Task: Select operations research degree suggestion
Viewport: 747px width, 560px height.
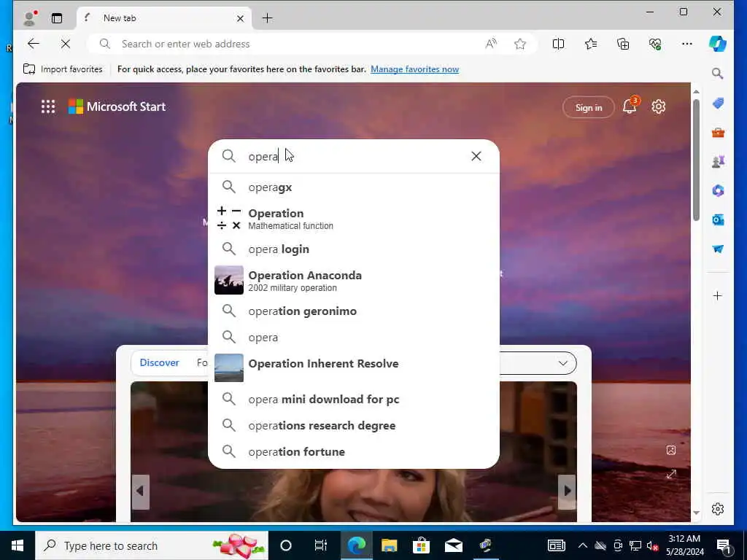Action: [x=354, y=425]
